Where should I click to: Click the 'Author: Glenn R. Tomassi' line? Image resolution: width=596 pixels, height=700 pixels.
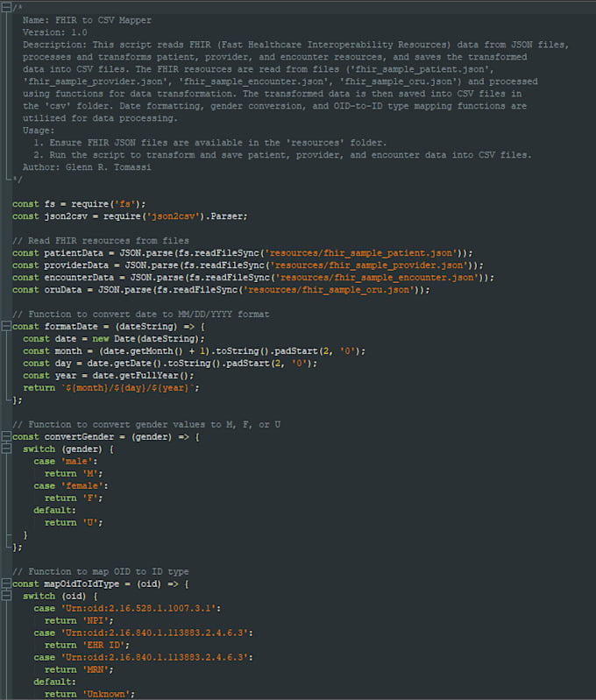pos(87,167)
